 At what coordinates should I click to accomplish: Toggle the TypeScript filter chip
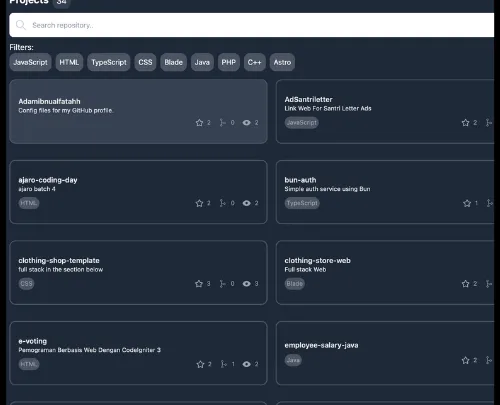(109, 62)
